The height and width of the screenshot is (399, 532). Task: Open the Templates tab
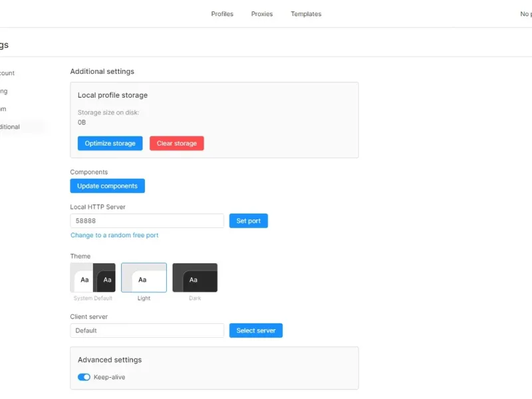[306, 14]
